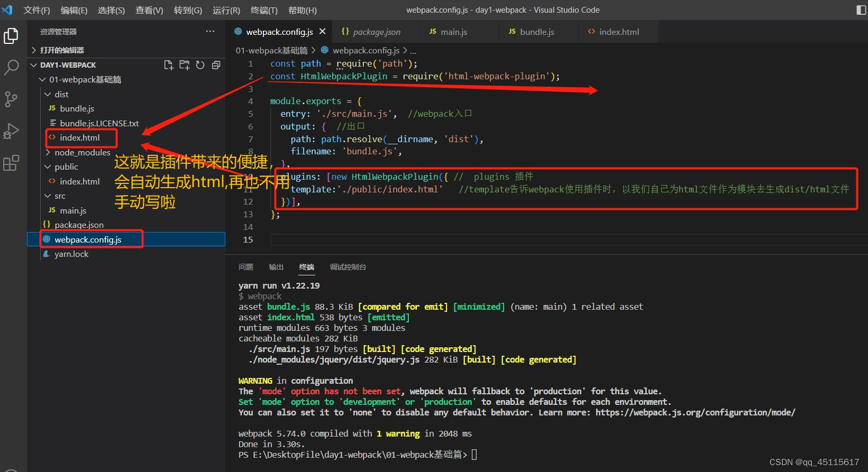Click line number 4 in the gutter
868x472 pixels.
tap(251, 101)
